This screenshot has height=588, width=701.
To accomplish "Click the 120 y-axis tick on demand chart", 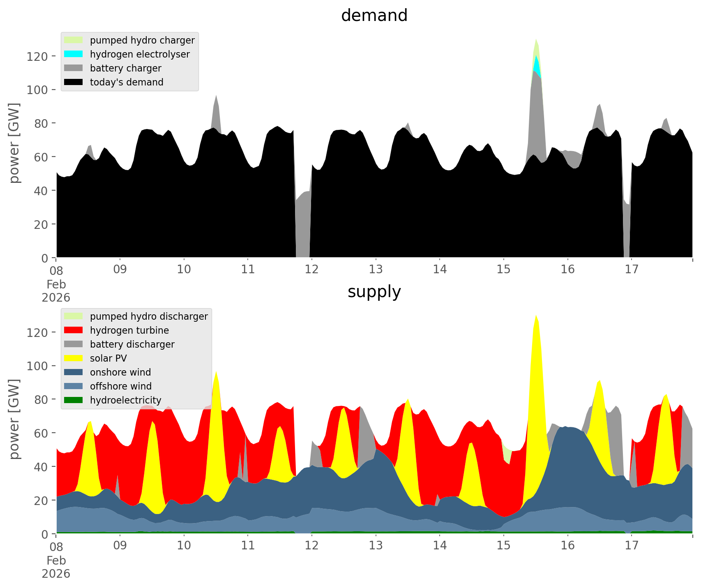I will point(37,56).
